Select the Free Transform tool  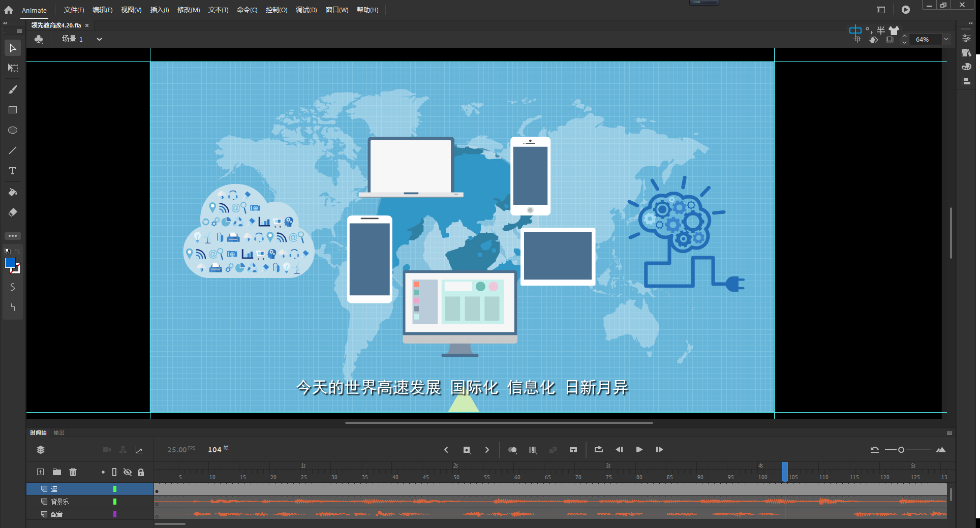point(13,68)
